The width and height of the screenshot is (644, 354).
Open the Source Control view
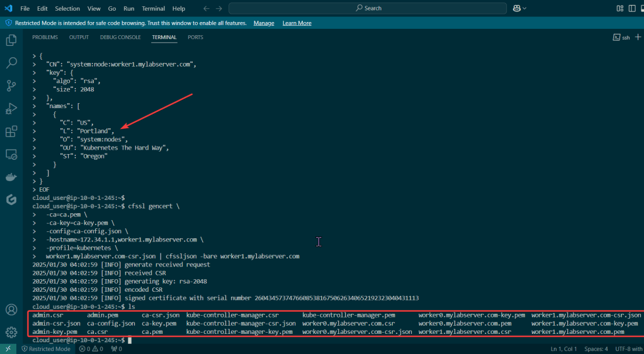pyautogui.click(x=11, y=86)
